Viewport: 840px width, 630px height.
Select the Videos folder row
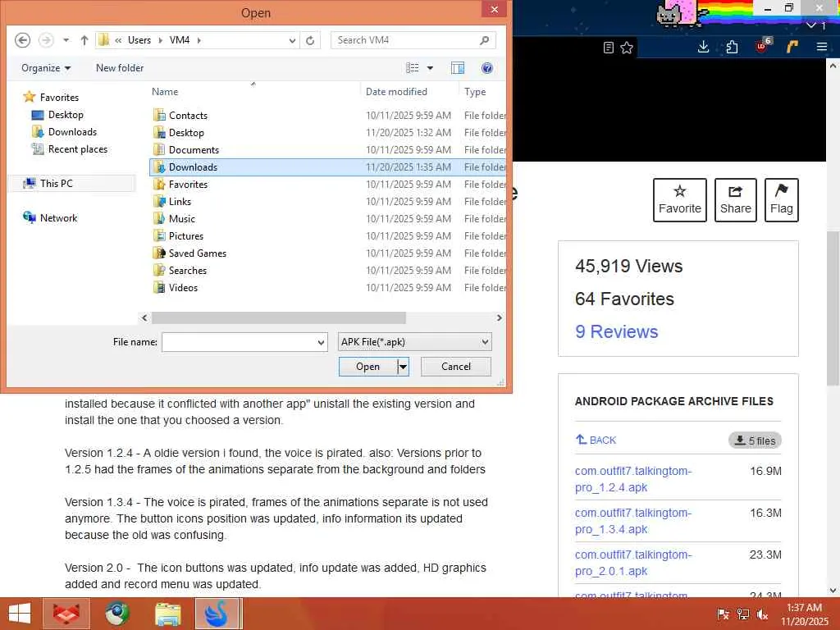click(x=327, y=288)
